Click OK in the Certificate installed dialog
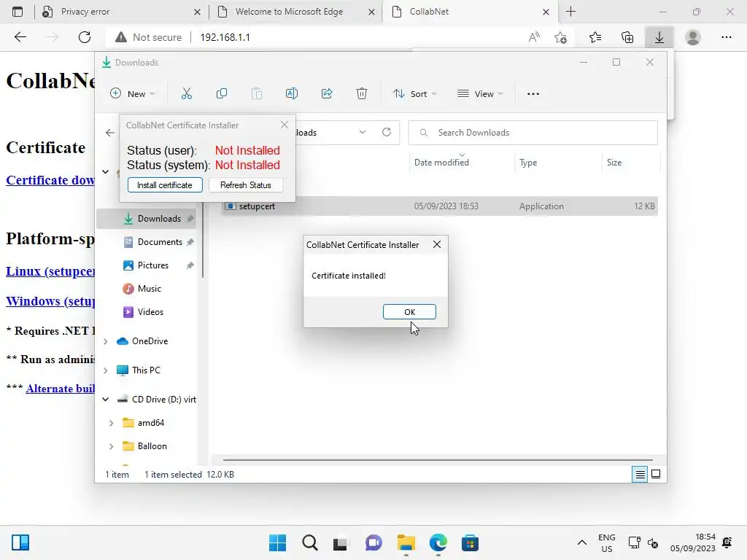 pos(409,312)
